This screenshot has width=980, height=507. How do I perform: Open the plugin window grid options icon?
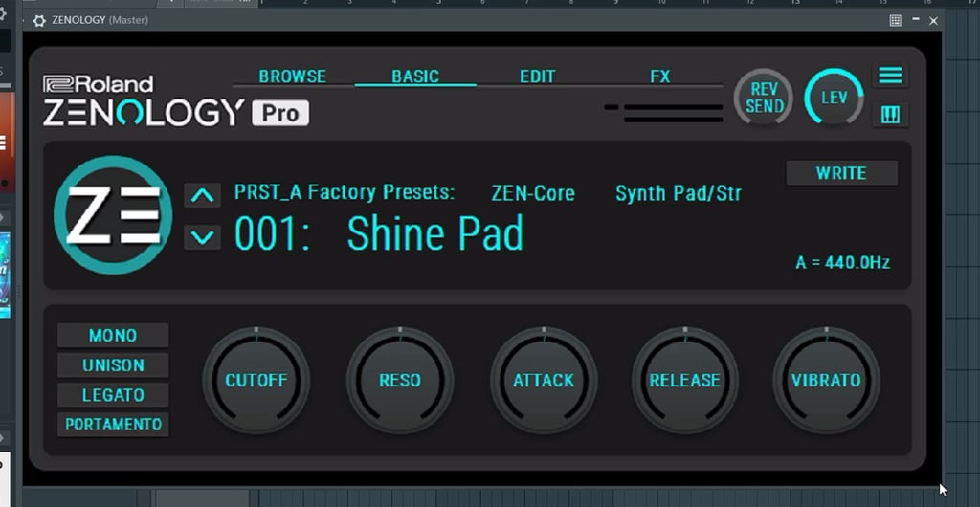tap(895, 21)
